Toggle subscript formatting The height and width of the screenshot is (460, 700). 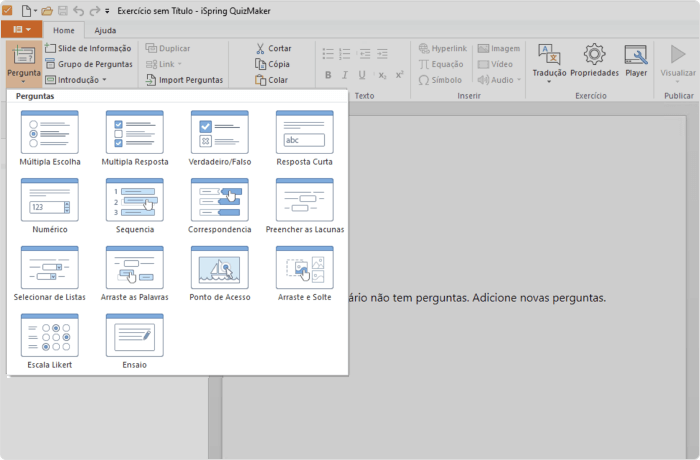tap(382, 75)
